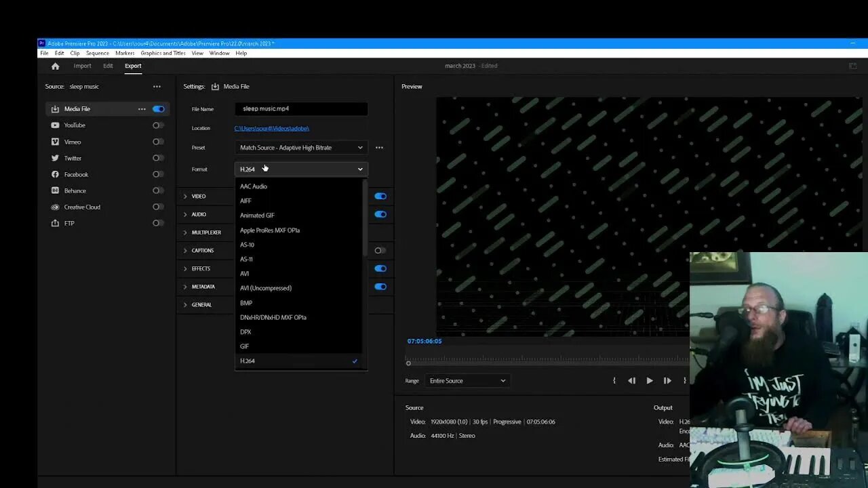The image size is (868, 488).
Task: Open the Source sleep music options menu
Action: [x=157, y=87]
